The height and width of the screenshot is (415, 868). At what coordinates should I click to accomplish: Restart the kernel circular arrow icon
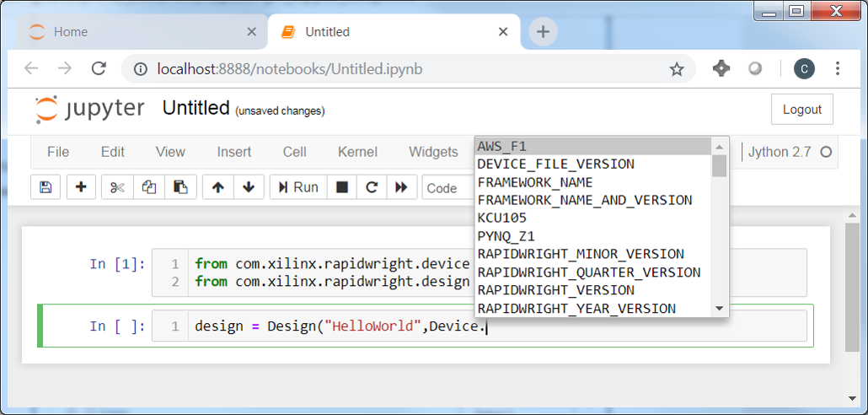[x=372, y=187]
